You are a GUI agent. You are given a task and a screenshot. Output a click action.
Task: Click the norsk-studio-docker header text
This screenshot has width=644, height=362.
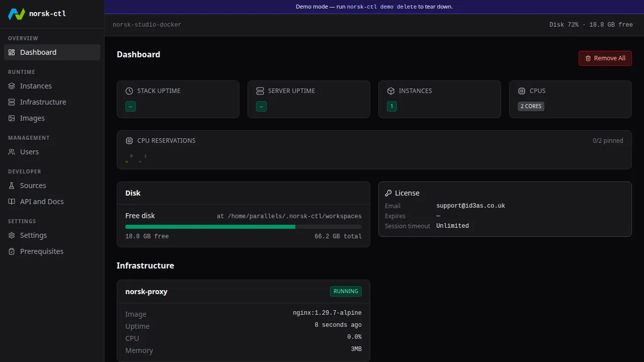click(147, 25)
